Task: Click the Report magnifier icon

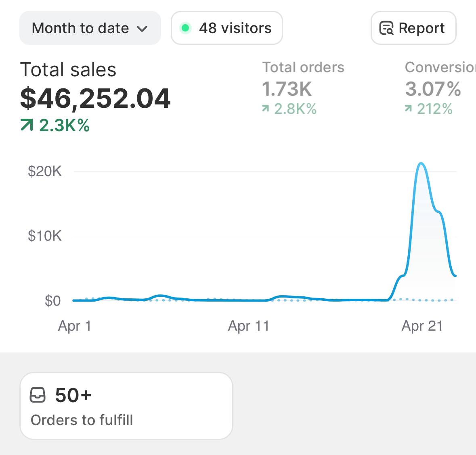Action: click(x=386, y=28)
